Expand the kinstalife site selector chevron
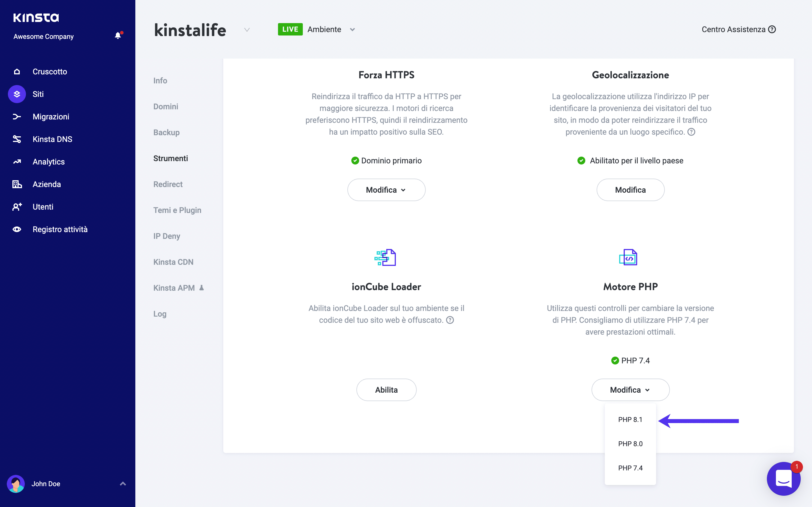The height and width of the screenshot is (507, 812). click(247, 30)
